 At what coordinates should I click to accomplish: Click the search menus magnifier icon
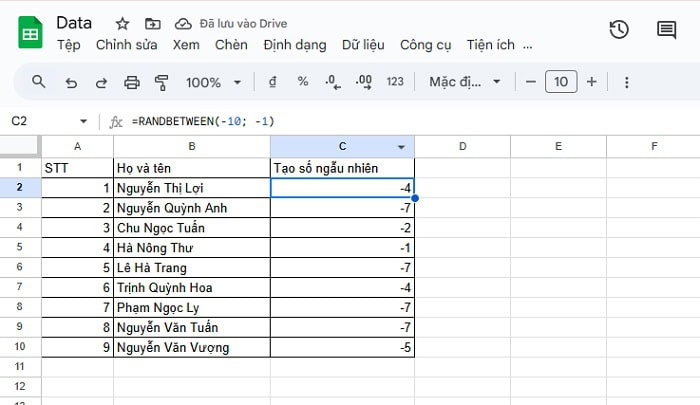tap(39, 82)
